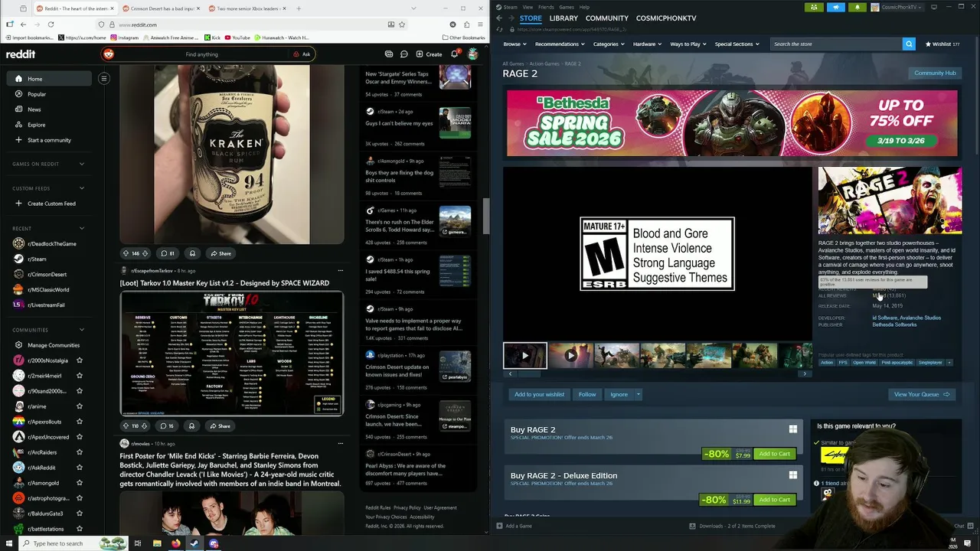Favorite r/BaldursGate3 with star
980x551 pixels.
coord(80,514)
